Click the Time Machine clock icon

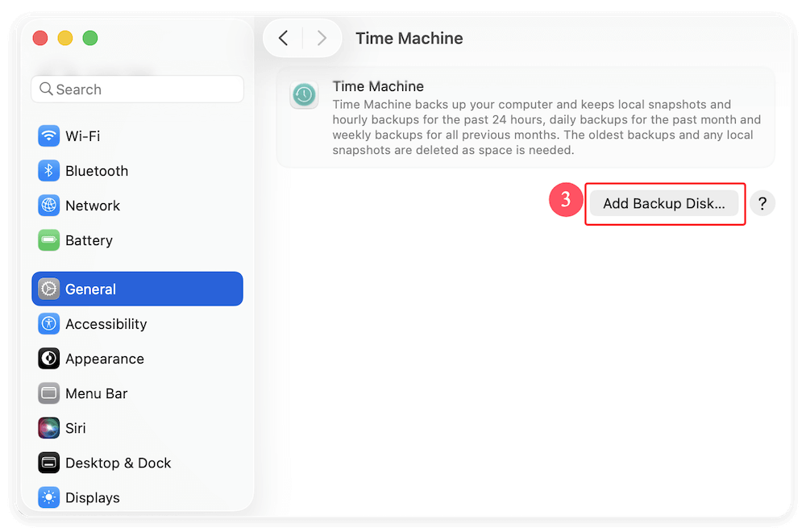click(304, 95)
